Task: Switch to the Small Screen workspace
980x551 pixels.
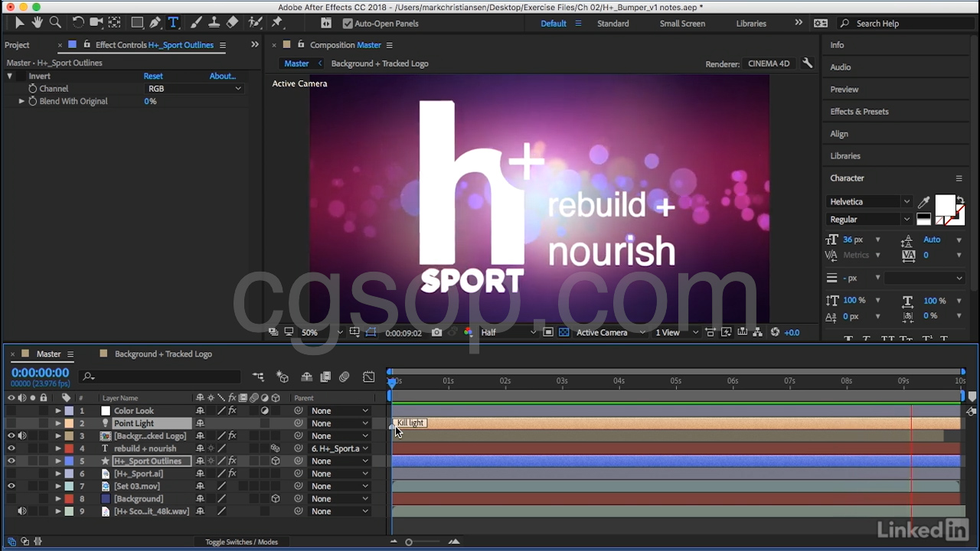Action: tap(681, 24)
